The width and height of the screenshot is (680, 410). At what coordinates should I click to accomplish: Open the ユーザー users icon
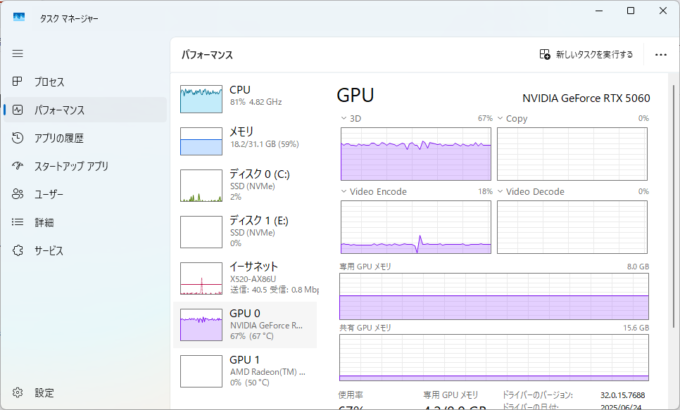pyautogui.click(x=17, y=194)
